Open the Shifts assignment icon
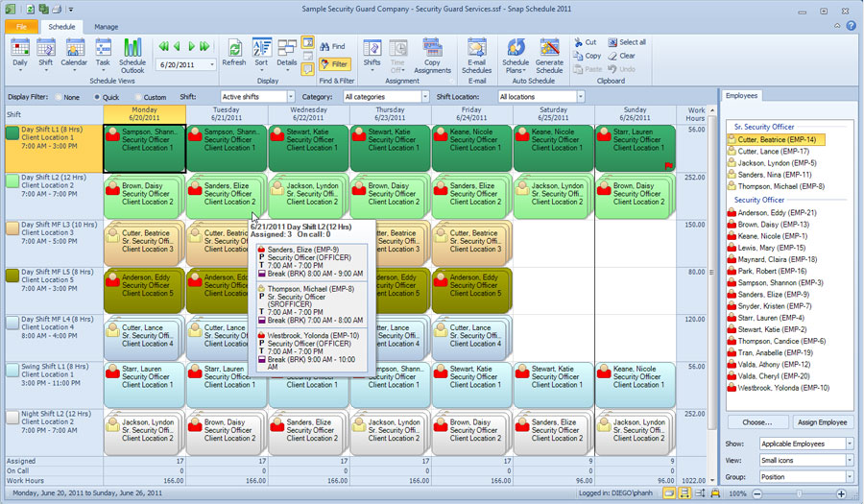The image size is (864, 504). pyautogui.click(x=372, y=54)
